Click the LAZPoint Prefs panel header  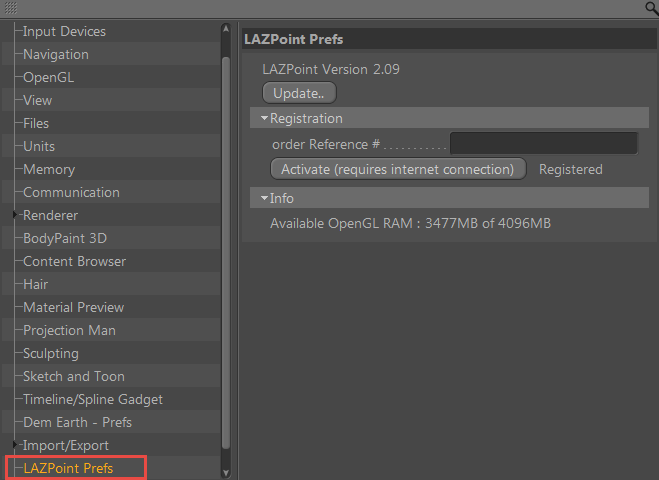click(x=449, y=39)
